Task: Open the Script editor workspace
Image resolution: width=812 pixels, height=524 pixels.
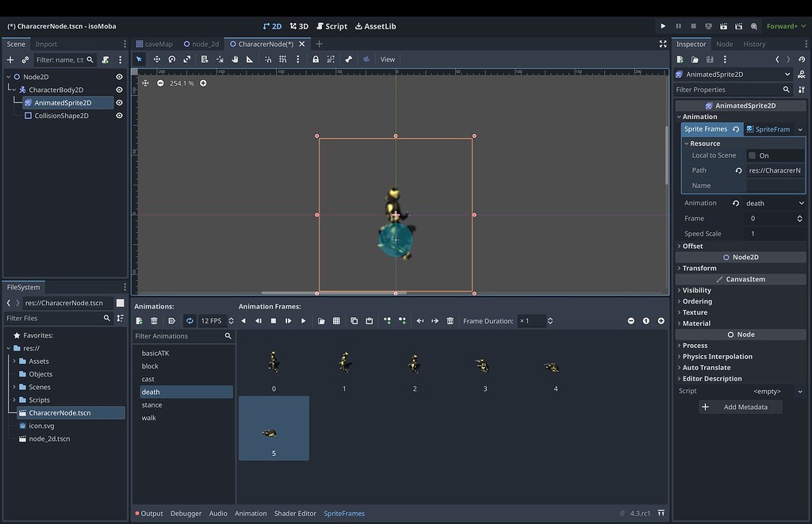Action: click(331, 25)
